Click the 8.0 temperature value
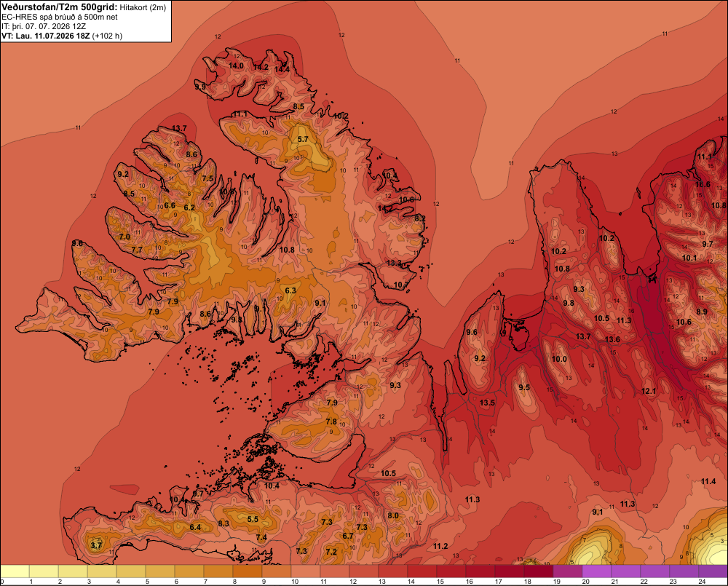This screenshot has height=586, width=728. [x=393, y=515]
